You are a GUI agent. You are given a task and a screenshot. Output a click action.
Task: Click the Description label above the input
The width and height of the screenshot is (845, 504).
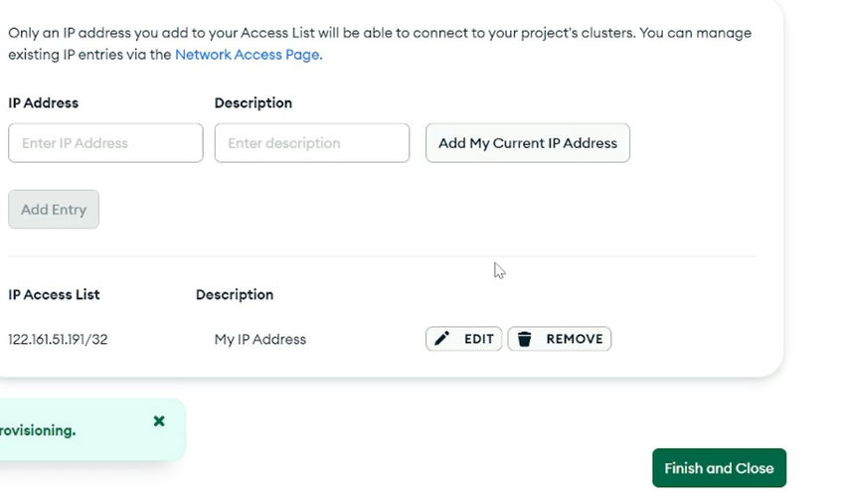tap(253, 103)
